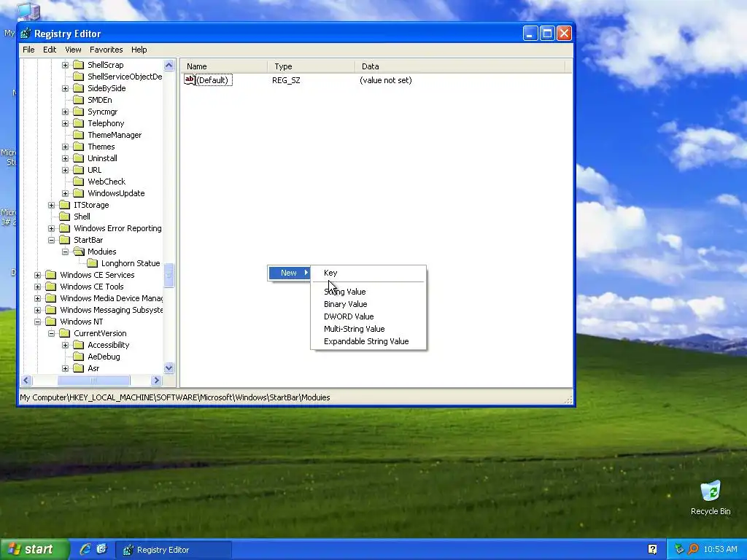Expand the Themes key
Screen dimensions: 747x560
click(x=65, y=147)
